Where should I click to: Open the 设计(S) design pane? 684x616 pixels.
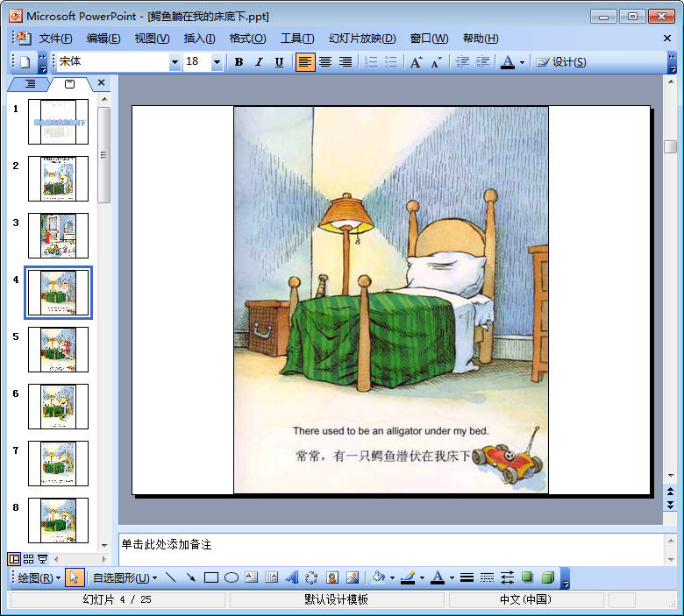561,62
